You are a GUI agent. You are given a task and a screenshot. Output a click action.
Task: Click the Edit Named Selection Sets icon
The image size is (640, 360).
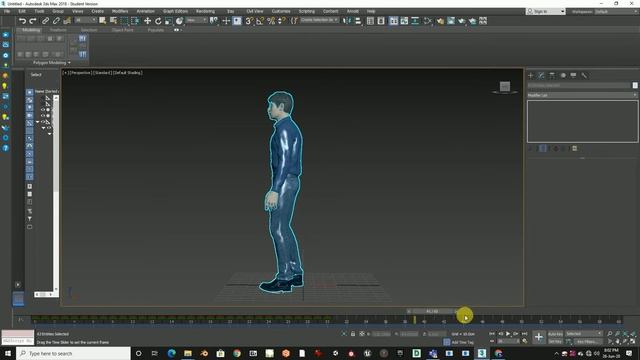click(294, 21)
